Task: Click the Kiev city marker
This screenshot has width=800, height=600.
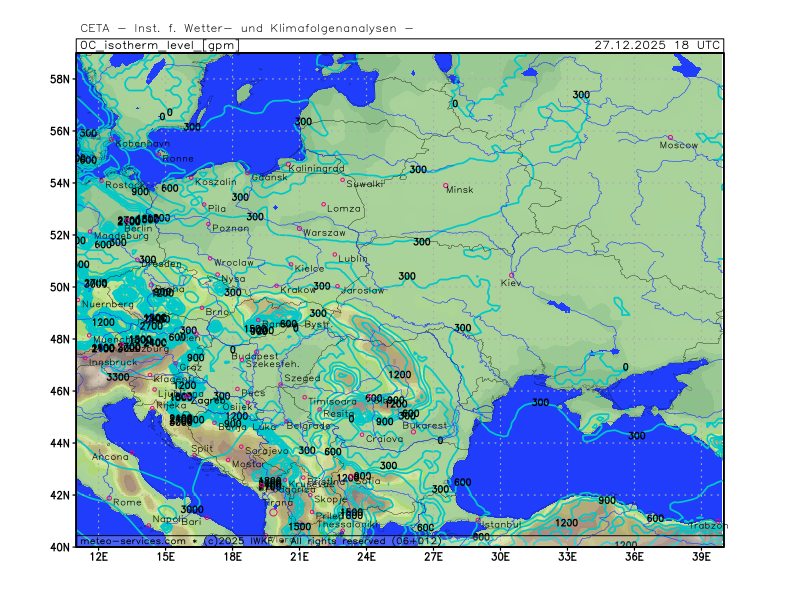Action: 512,275
